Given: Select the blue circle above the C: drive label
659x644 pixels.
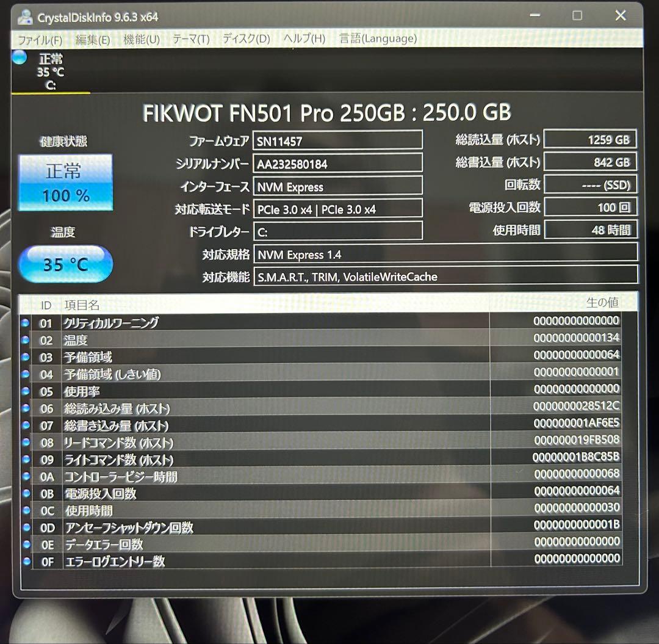Looking at the screenshot, I should click(x=19, y=57).
